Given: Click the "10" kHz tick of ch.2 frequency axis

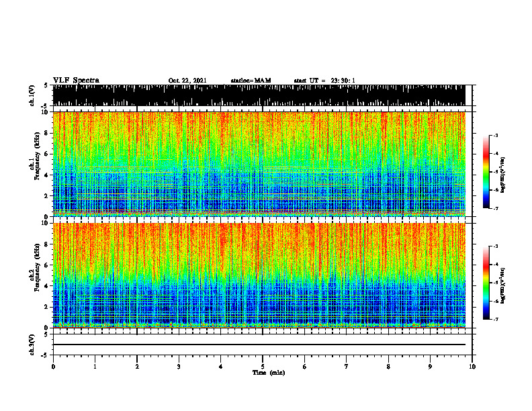Looking at the screenshot, I should point(46,223).
